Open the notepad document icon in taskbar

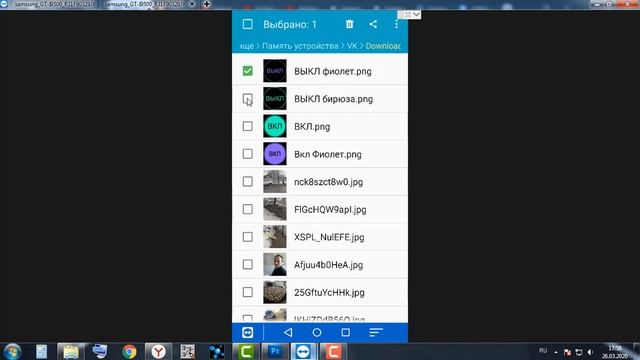pos(41,351)
